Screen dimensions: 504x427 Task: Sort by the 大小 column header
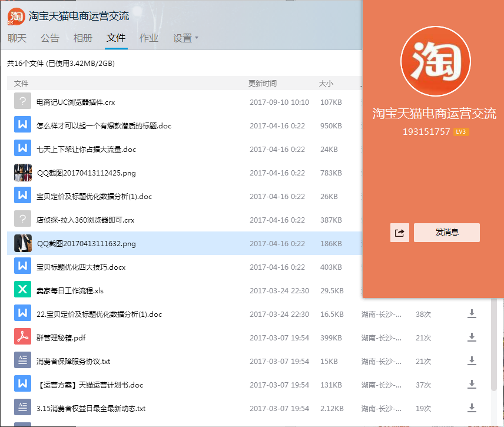(326, 84)
